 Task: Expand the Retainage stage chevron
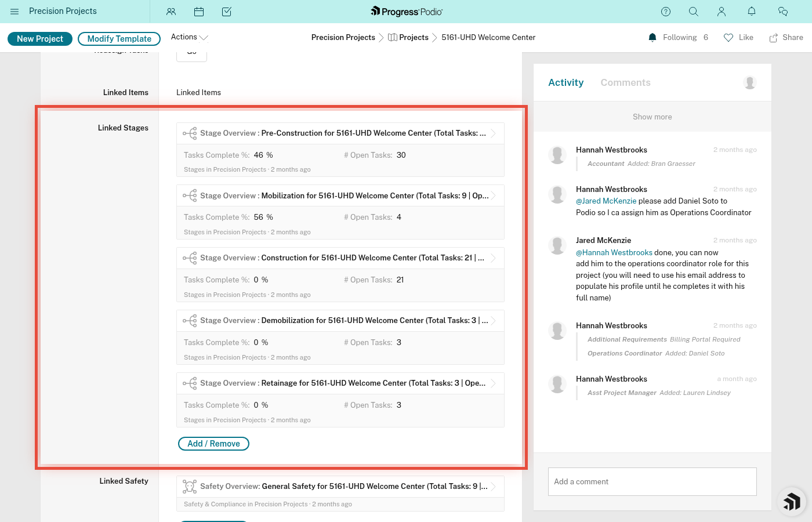coord(494,383)
